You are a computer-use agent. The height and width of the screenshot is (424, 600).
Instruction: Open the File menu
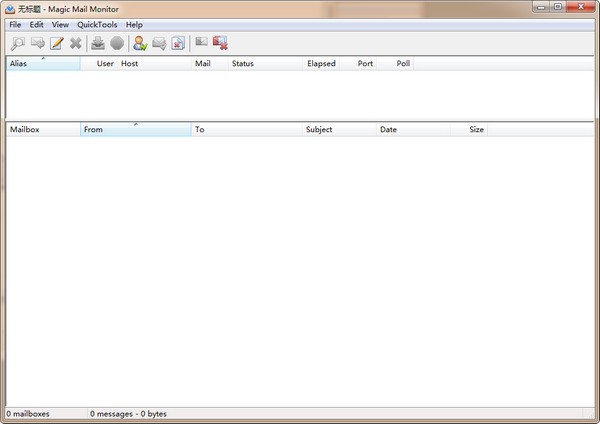click(15, 25)
